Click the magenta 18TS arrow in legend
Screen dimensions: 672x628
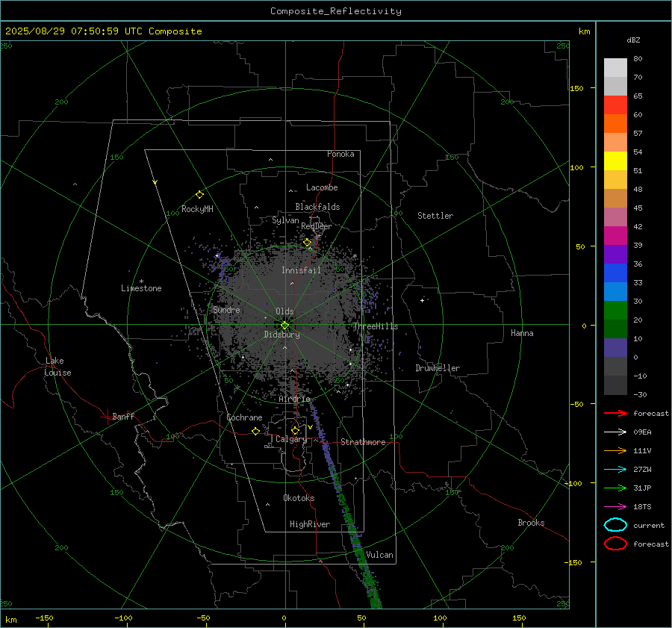615,507
